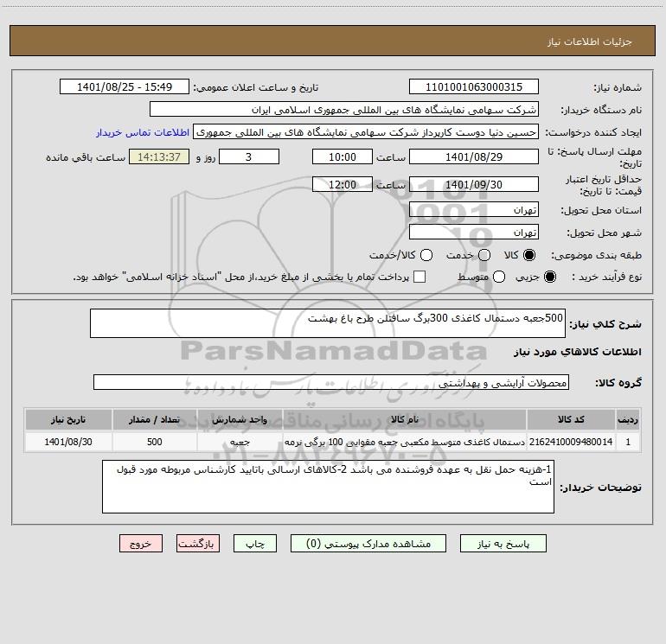
Task: Click the تعداد / مقدار column header
Action: pos(155,419)
